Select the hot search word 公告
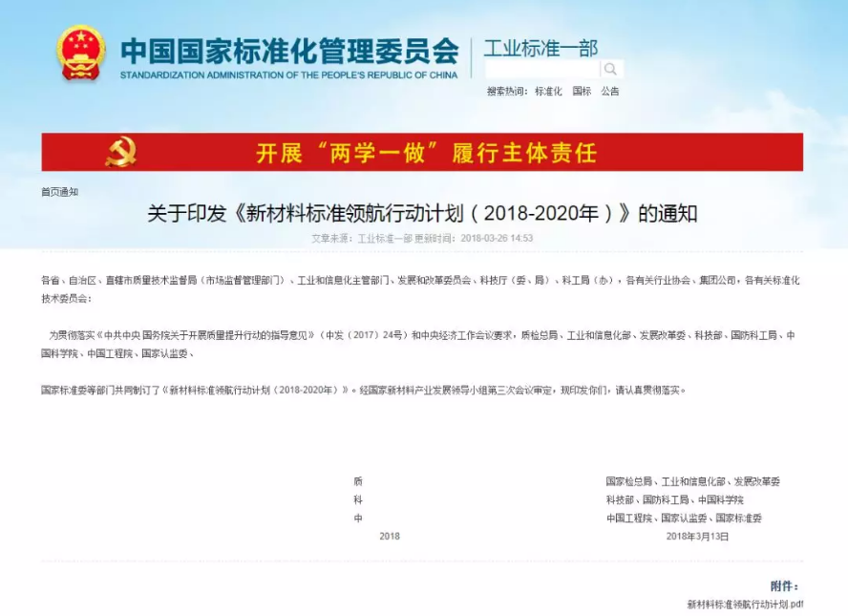This screenshot has height=616, width=848. click(x=610, y=92)
